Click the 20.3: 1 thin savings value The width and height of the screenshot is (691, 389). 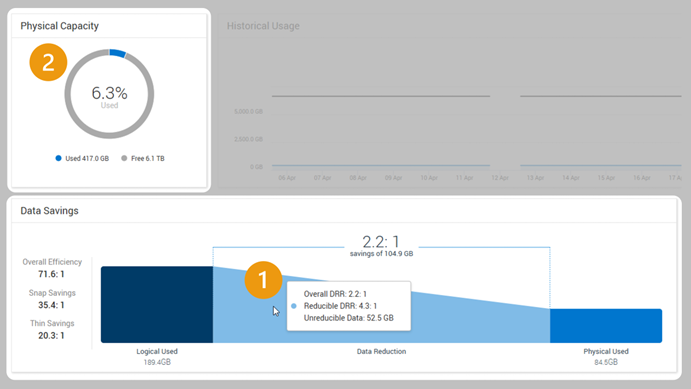point(51,336)
